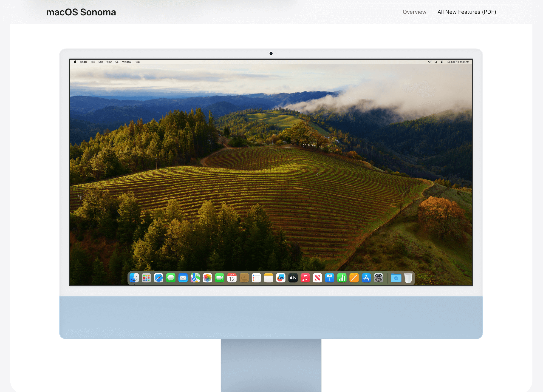Expand the Downloads folder stack
Screen dimensions: 543x392
coord(396,278)
